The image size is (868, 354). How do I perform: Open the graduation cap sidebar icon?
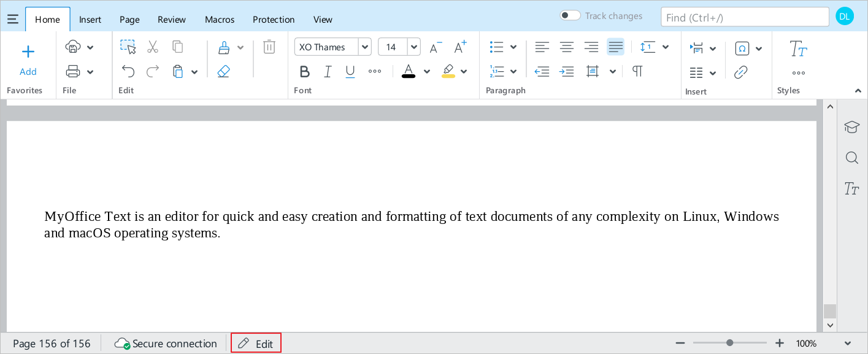[851, 127]
